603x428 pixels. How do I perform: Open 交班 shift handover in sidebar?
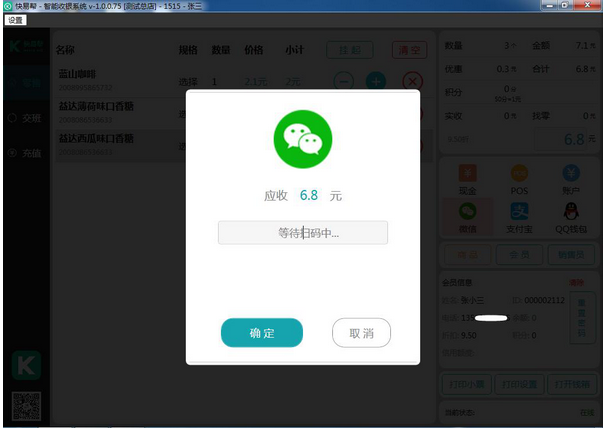(25, 118)
